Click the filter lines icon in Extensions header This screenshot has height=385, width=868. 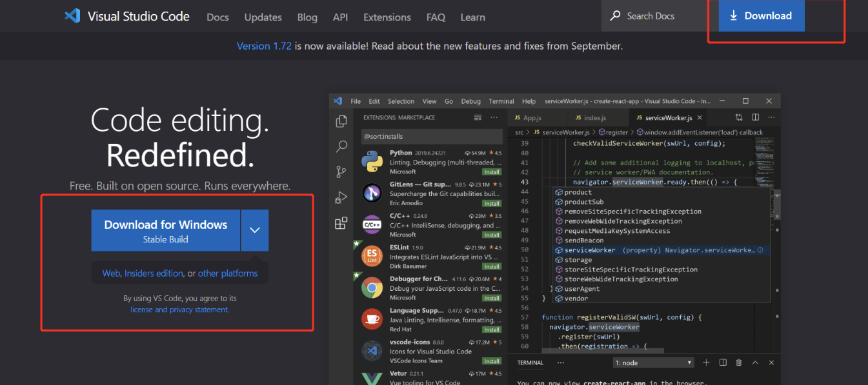coord(478,117)
